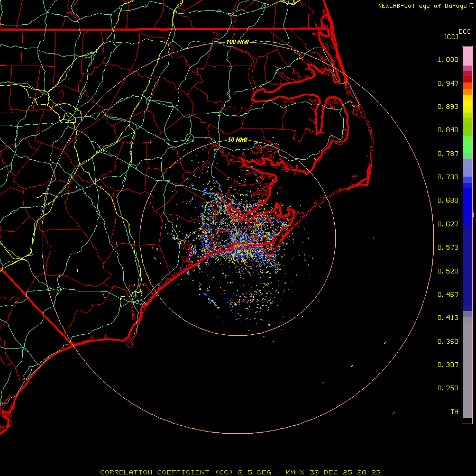Pick the pink color band beside 1.000
The height and width of the screenshot is (476, 476).
tap(467, 57)
